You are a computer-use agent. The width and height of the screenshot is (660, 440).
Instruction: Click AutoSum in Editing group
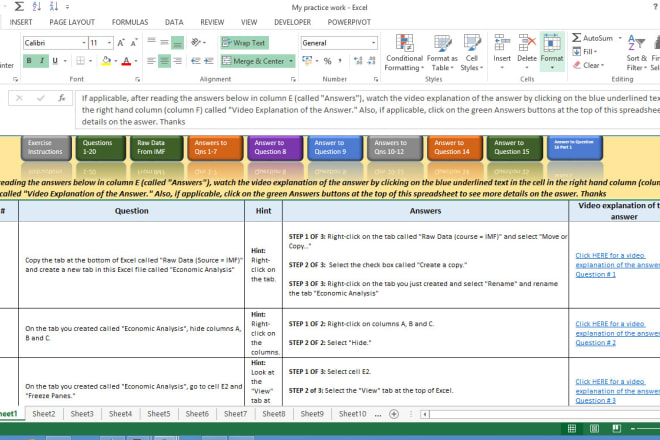click(x=593, y=38)
